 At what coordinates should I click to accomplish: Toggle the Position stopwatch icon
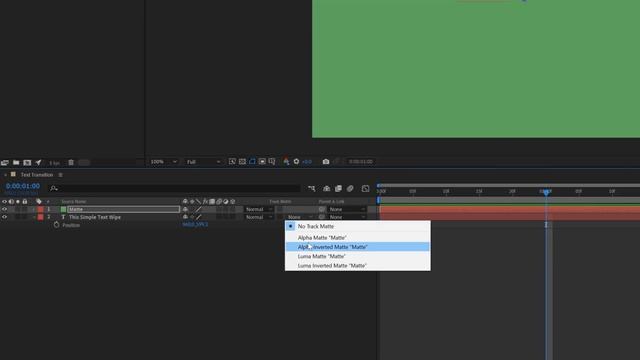pyautogui.click(x=56, y=225)
